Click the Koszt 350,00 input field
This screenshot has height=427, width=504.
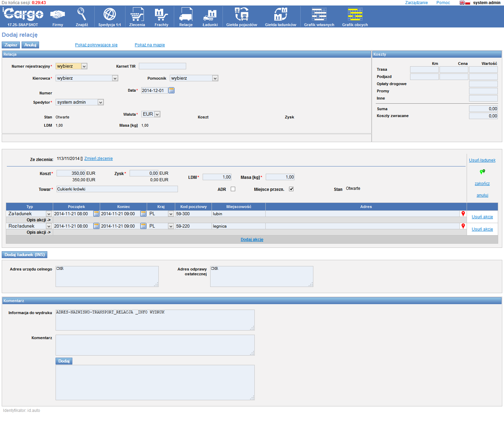(x=71, y=173)
